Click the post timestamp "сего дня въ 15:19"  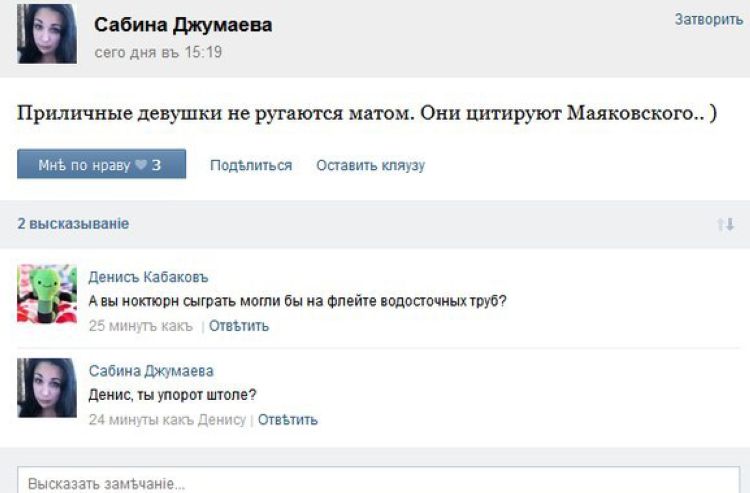(158, 51)
